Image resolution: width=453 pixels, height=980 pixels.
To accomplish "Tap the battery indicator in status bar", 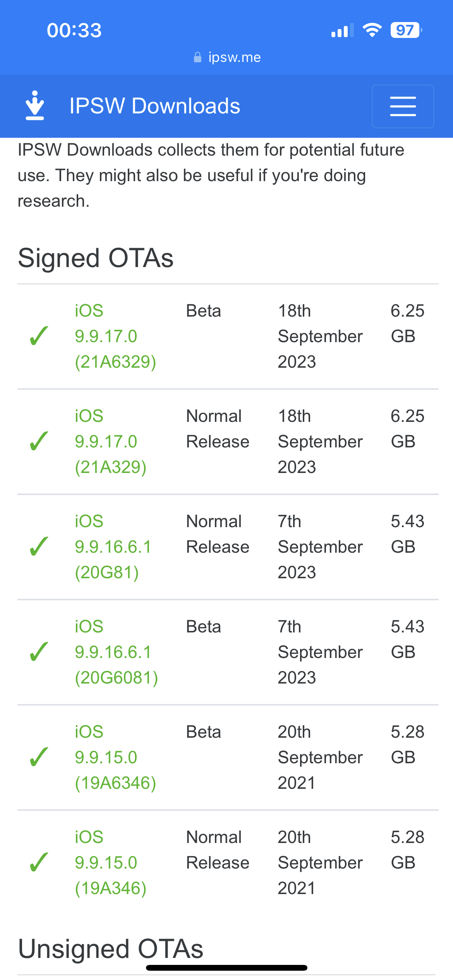I will click(406, 30).
